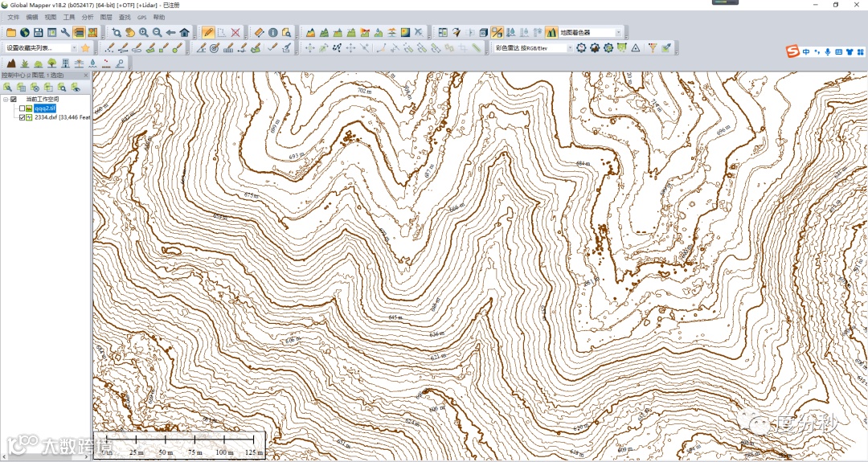The height and width of the screenshot is (462, 868).
Task: Click the Sogou microphone voice input icon
Action: coord(828,52)
